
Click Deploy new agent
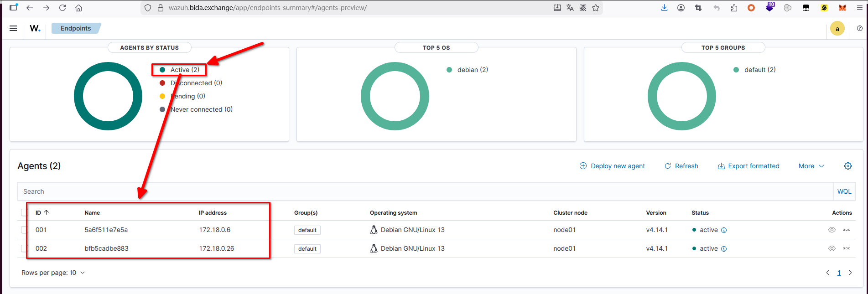[612, 166]
